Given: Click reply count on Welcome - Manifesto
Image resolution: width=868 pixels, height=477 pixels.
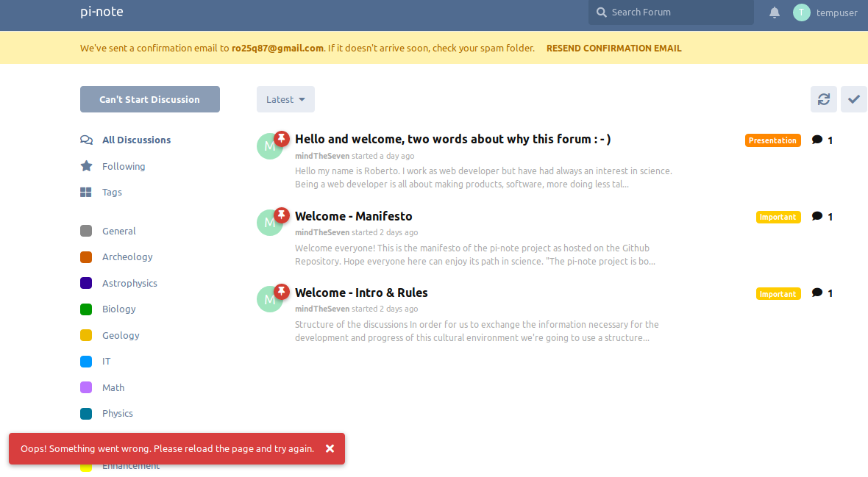Looking at the screenshot, I should (822, 216).
